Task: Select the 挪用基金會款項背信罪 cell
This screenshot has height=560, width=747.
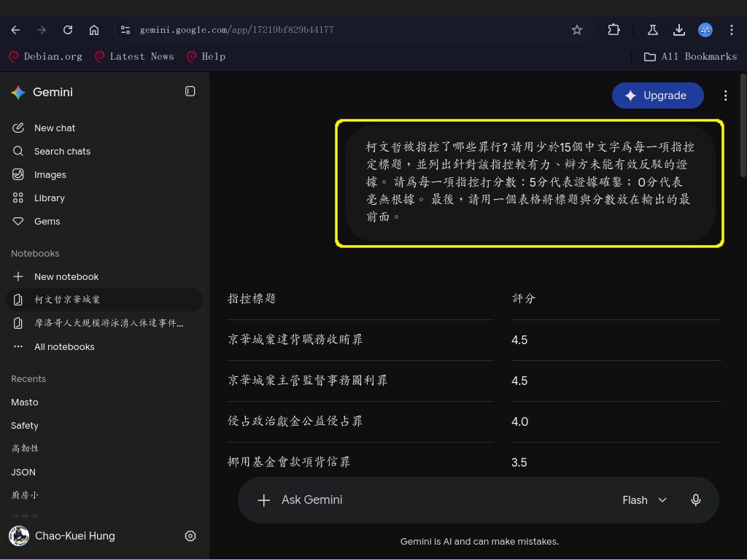Action: click(x=289, y=462)
